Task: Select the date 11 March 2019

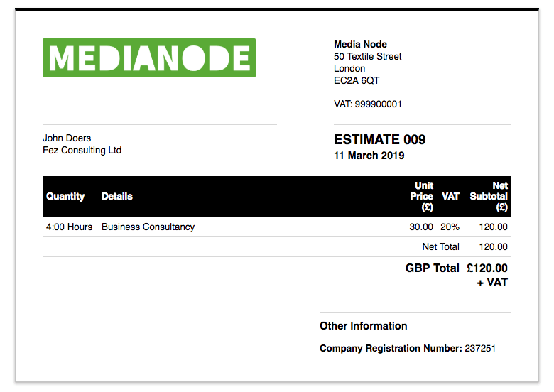Action: (x=369, y=156)
